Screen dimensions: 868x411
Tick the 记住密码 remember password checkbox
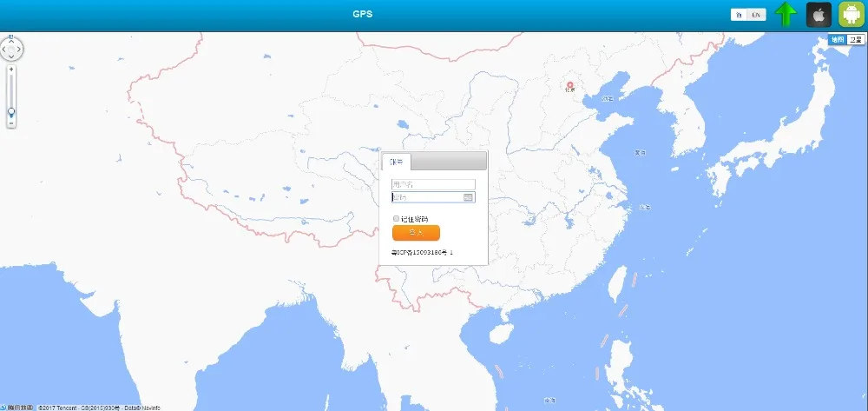point(396,218)
